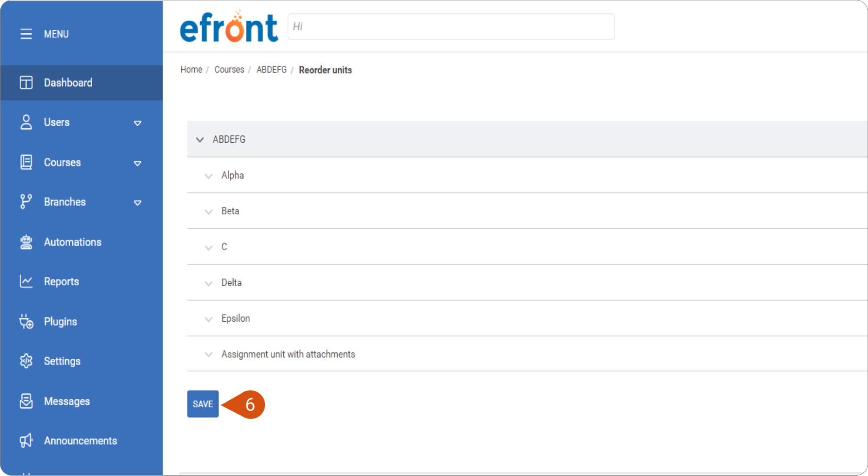
Task: Click the Courses book icon
Action: click(x=26, y=162)
